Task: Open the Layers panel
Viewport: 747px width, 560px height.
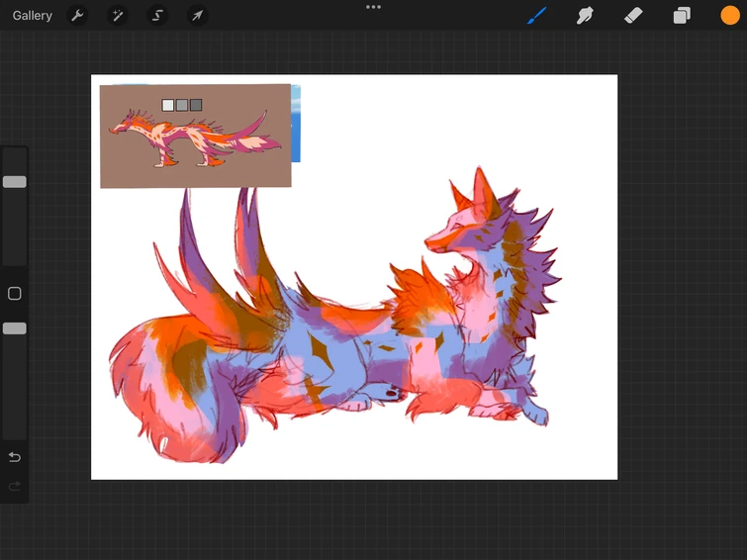Action: point(682,16)
